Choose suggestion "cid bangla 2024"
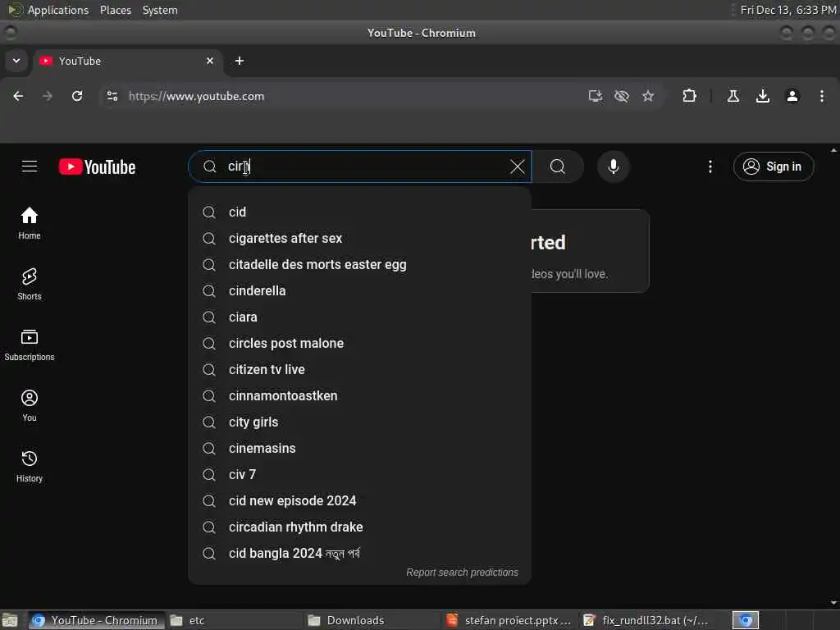Viewport: 840px width, 630px height. 359,553
